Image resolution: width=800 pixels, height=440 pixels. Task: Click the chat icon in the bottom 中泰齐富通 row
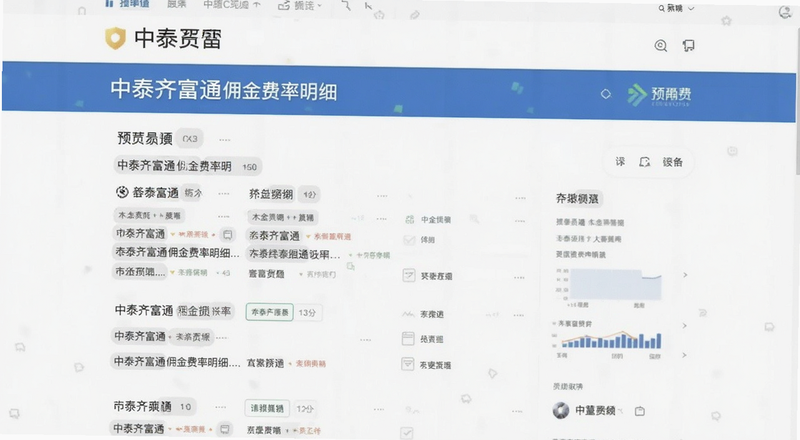click(224, 429)
